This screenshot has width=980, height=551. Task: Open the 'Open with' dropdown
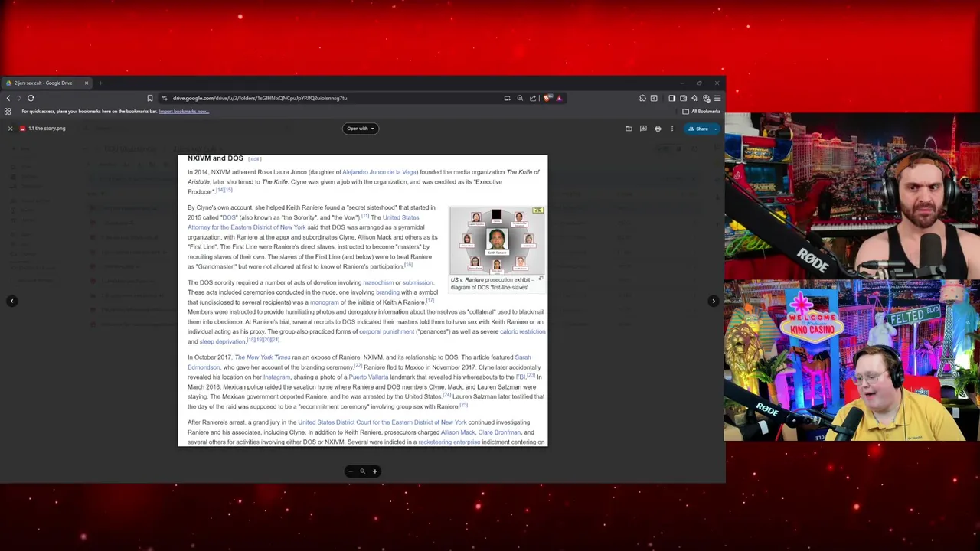pos(360,129)
